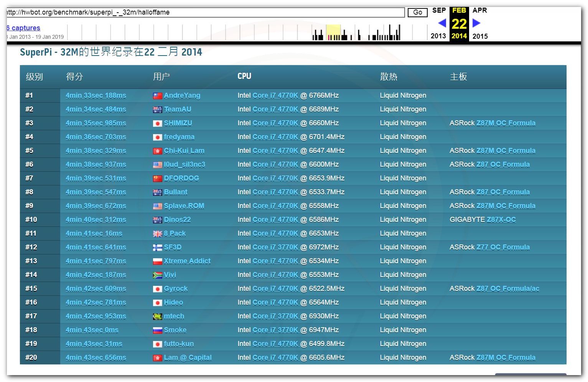The width and height of the screenshot is (588, 382).
Task: Click the Taiwan flag beside AndreYang
Action: click(x=157, y=96)
